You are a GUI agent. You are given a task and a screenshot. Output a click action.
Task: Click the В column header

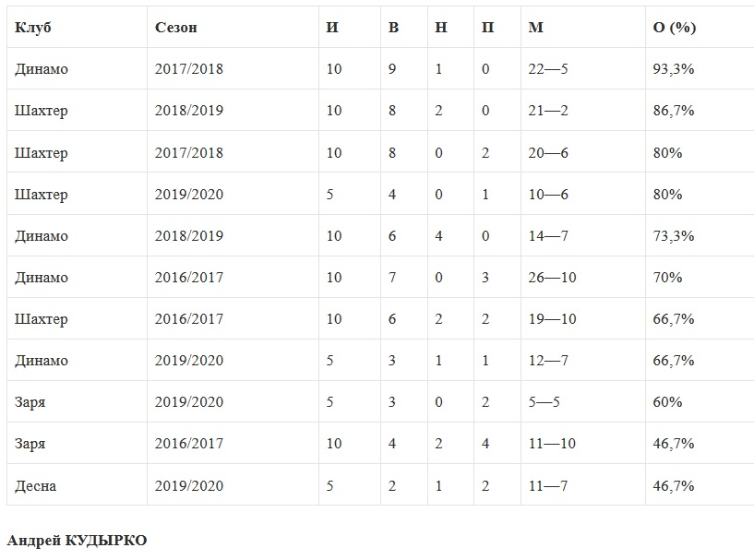393,28
